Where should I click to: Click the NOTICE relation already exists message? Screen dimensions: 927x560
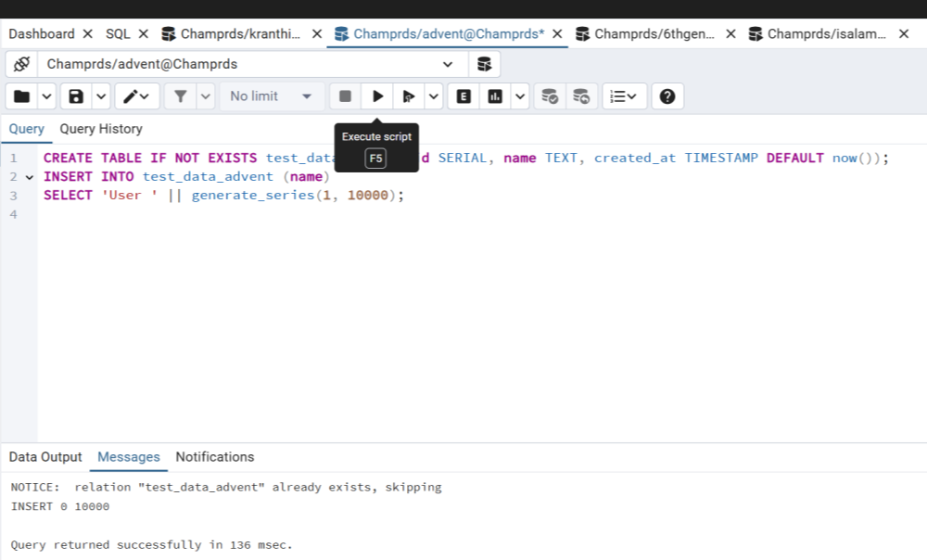coord(226,488)
